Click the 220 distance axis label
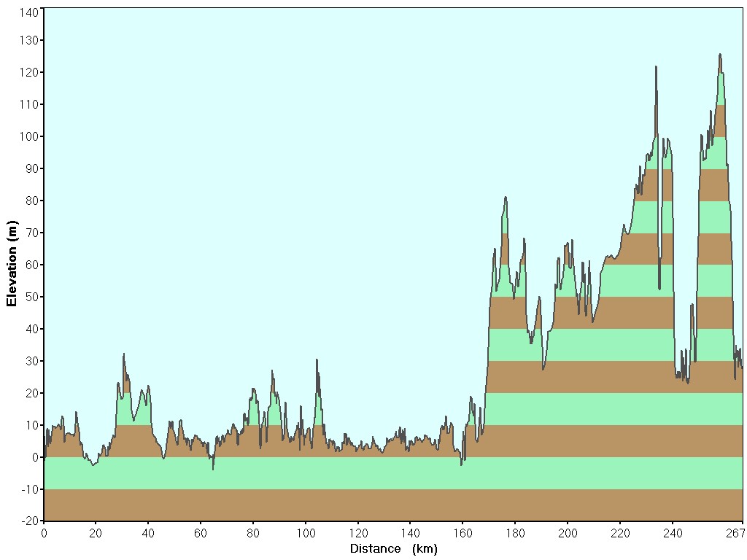The image size is (747, 560). click(620, 533)
